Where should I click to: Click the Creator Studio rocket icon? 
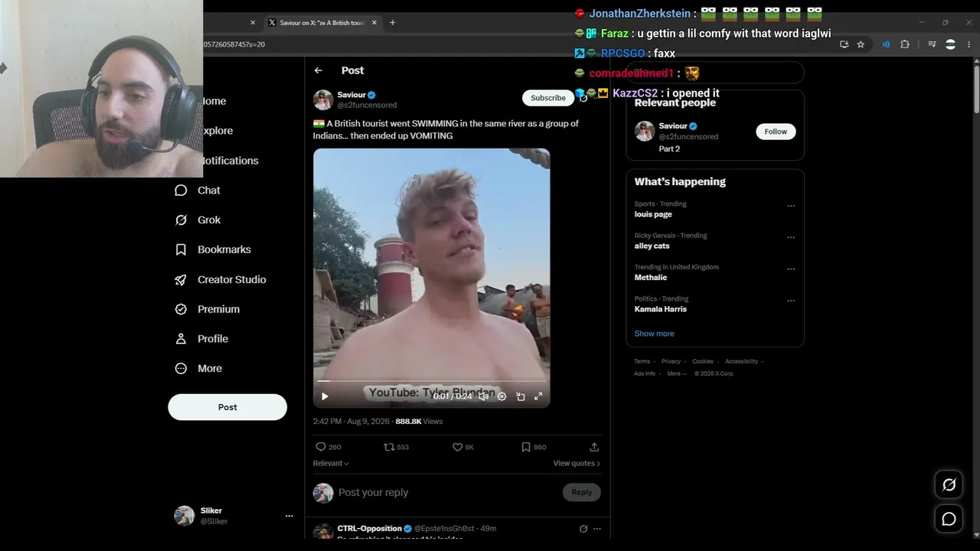(x=181, y=279)
